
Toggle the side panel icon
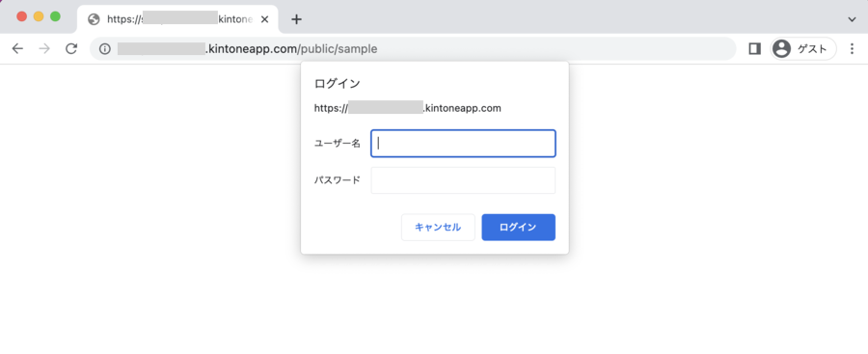coord(754,49)
